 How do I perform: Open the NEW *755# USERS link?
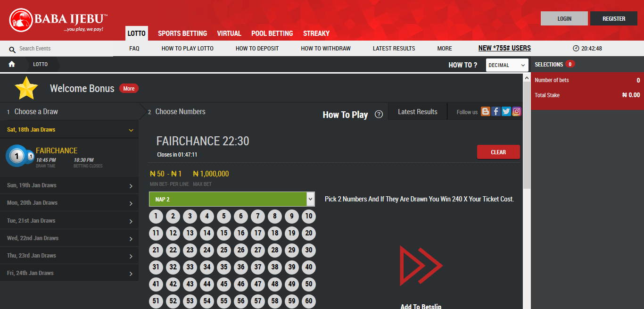(x=504, y=48)
